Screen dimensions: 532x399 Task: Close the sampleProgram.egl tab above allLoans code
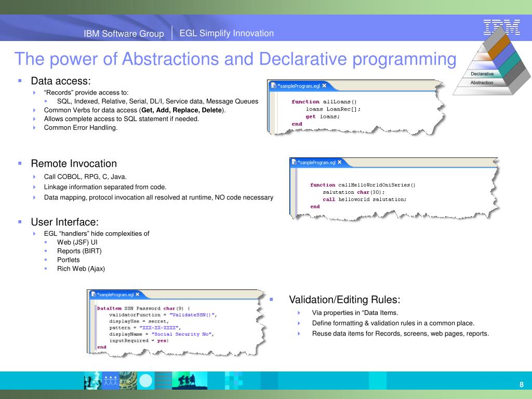coord(324,86)
